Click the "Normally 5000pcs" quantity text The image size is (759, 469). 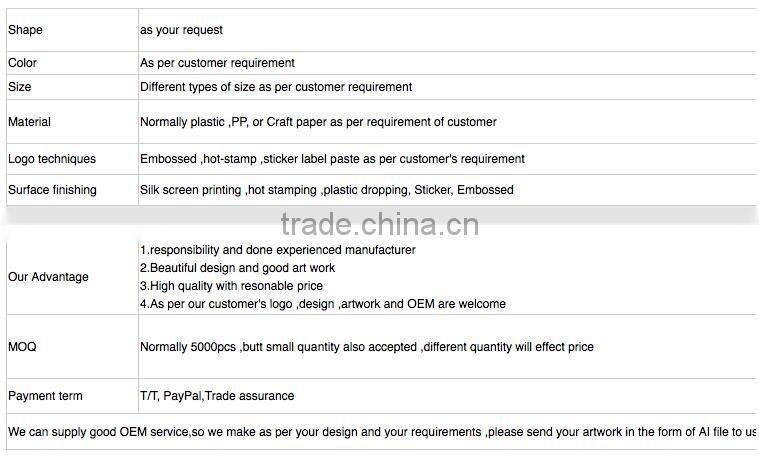[x=366, y=347]
